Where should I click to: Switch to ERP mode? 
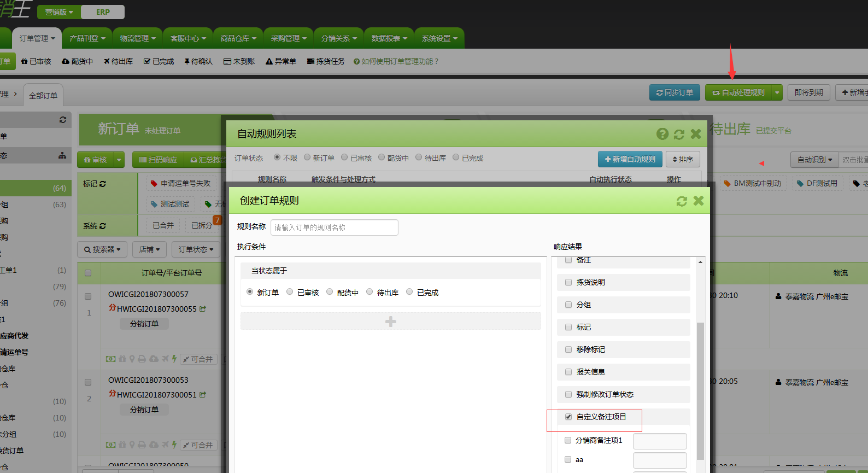click(103, 12)
